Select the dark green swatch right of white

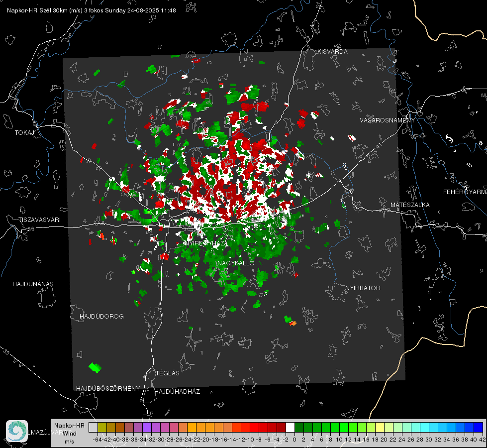[x=299, y=427]
